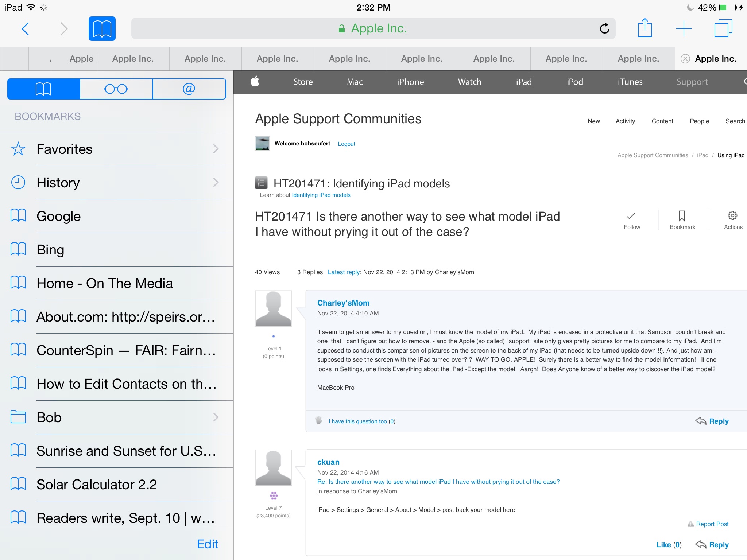747x560 pixels.
Task: Bookmark this discussion thread
Action: (682, 220)
